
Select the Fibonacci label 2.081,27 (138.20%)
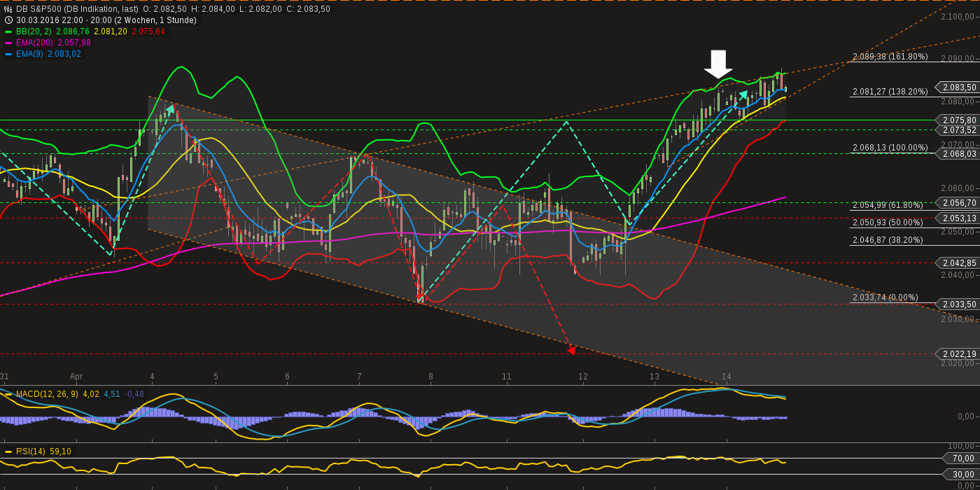[x=890, y=92]
